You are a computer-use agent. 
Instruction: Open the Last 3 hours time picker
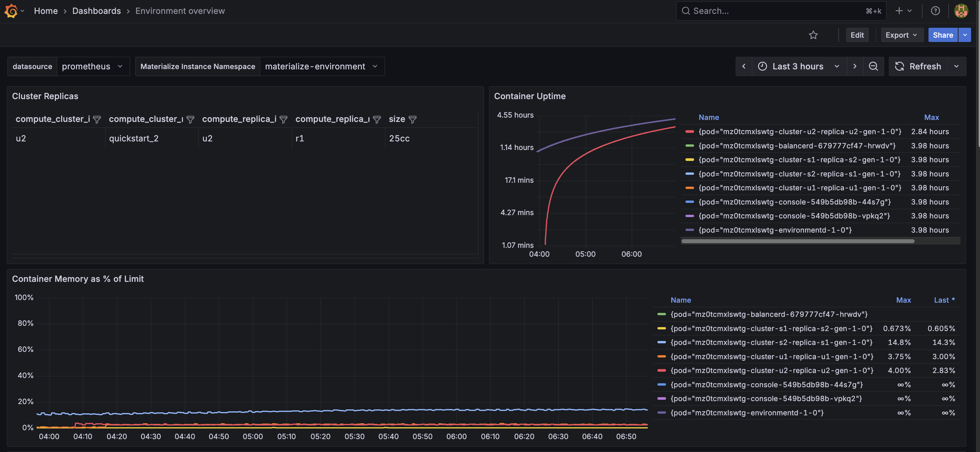coord(798,66)
